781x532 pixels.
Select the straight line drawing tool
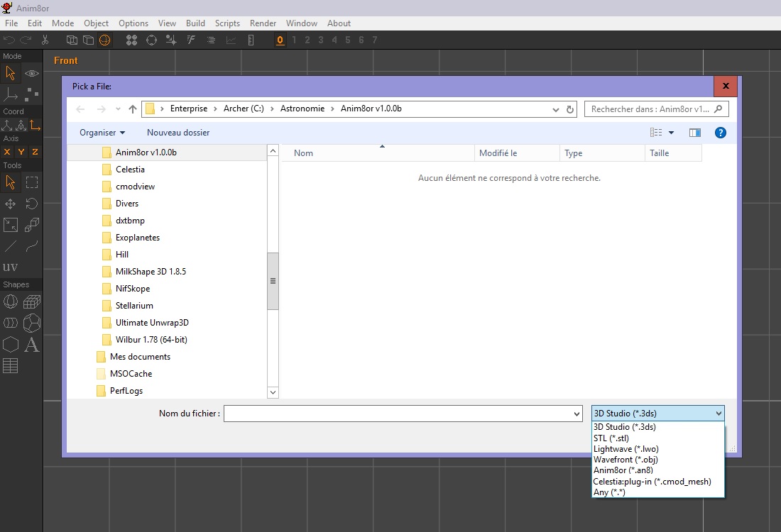(x=11, y=246)
